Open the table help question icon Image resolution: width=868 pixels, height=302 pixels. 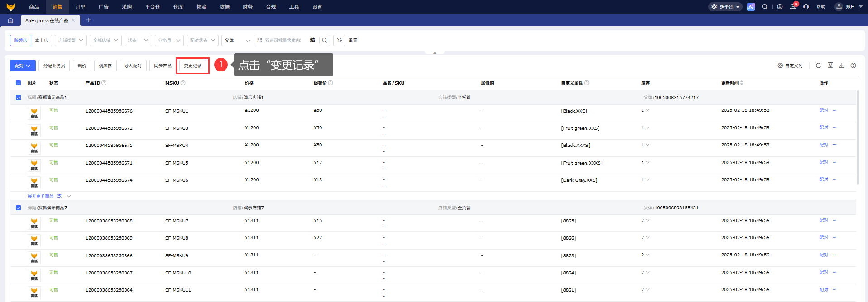854,66
